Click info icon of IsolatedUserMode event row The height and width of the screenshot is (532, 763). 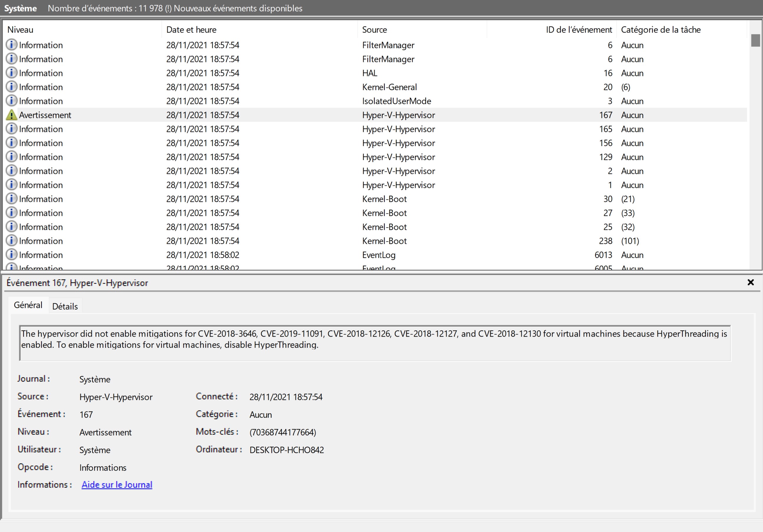(11, 101)
